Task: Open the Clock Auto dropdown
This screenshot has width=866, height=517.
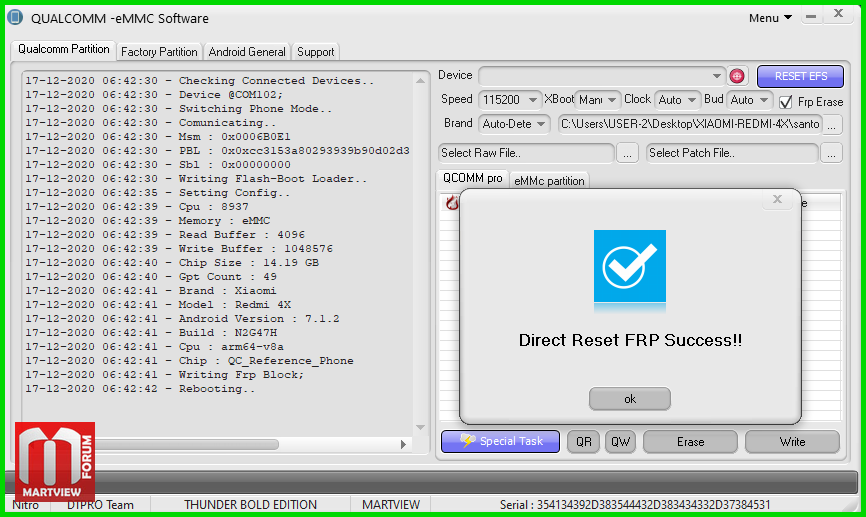Action: tap(678, 100)
